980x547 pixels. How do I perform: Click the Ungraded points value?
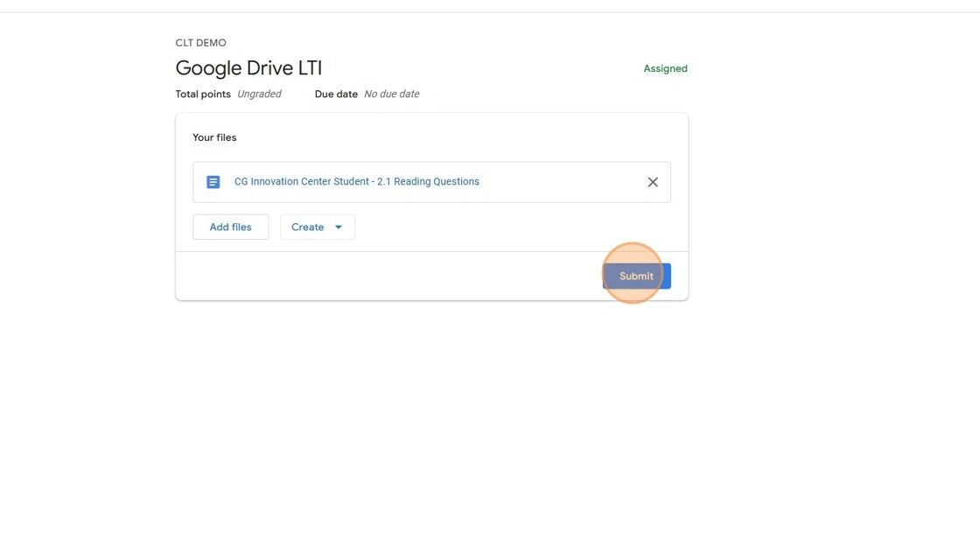click(259, 94)
